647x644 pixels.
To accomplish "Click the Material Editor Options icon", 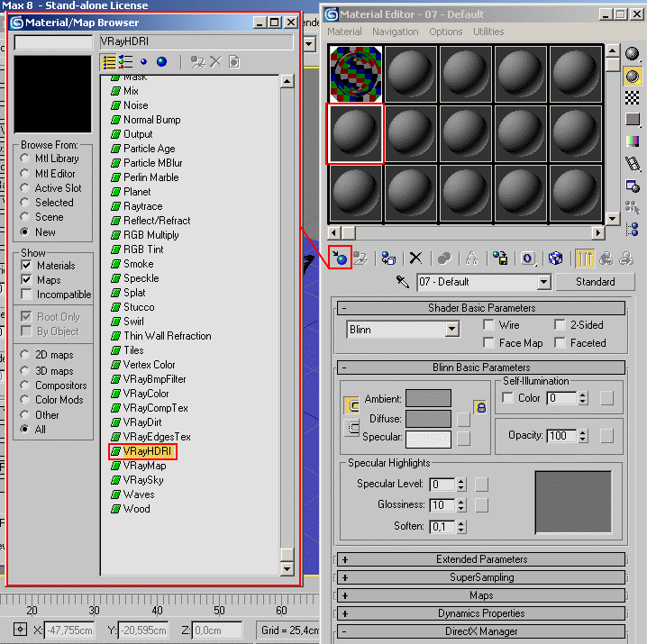I will (633, 186).
